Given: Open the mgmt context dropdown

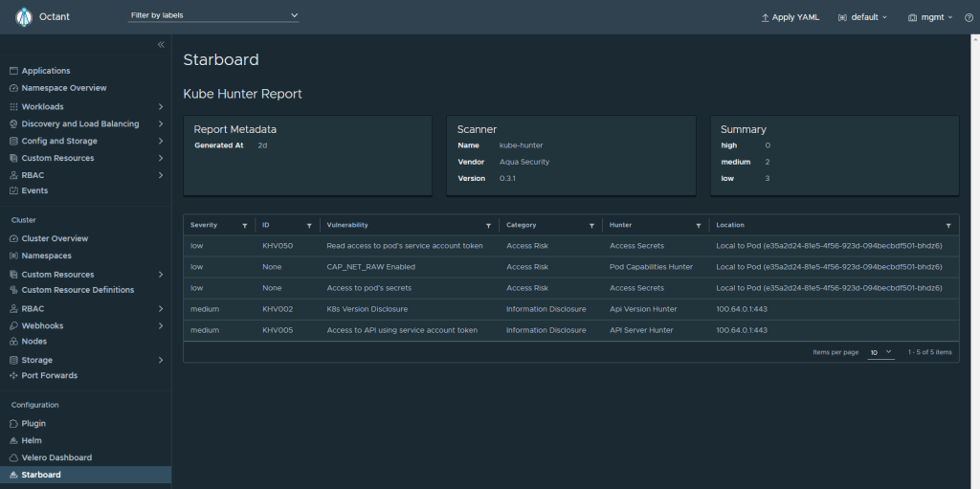Looking at the screenshot, I should pyautogui.click(x=930, y=17).
